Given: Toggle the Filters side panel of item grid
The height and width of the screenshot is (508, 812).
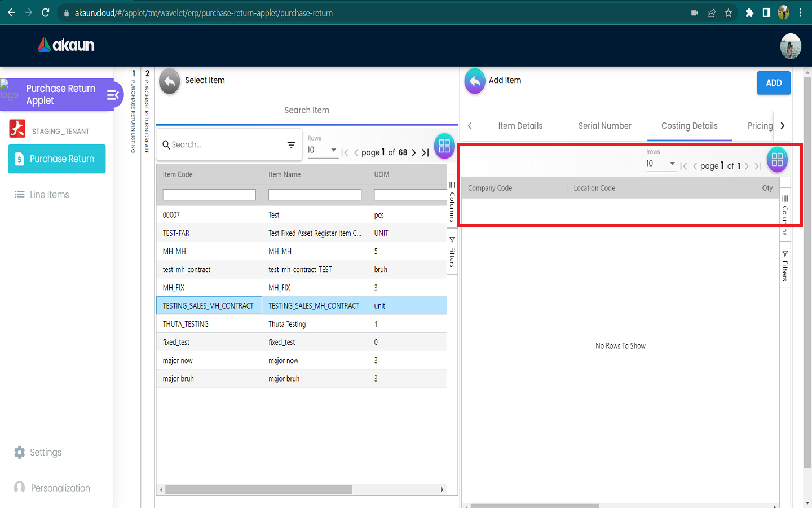Looking at the screenshot, I should click(452, 252).
